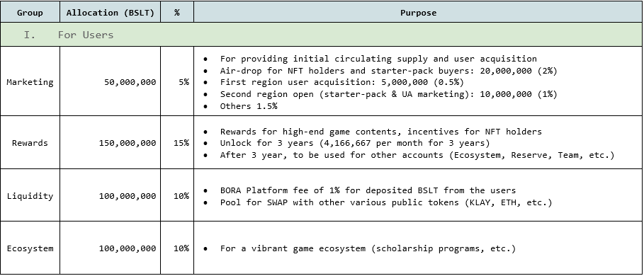Click the Marketing group cell
This screenshot has height=276, width=644.
click(x=30, y=81)
